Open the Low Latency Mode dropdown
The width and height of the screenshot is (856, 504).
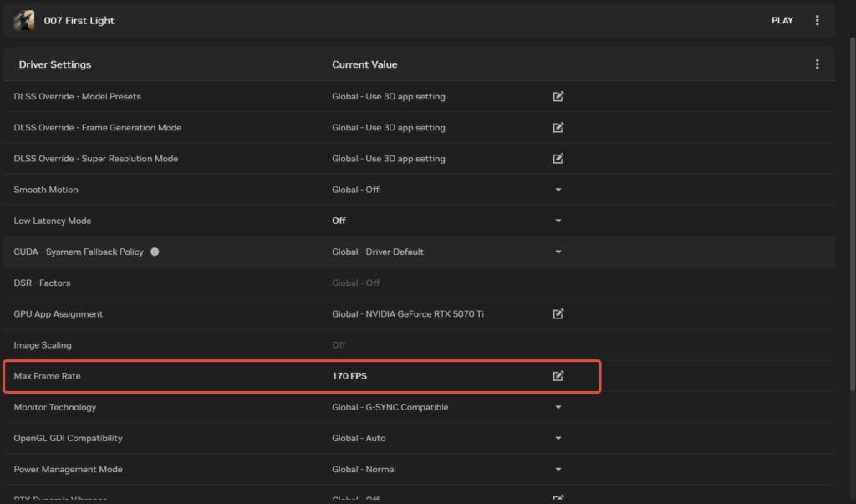(x=558, y=221)
